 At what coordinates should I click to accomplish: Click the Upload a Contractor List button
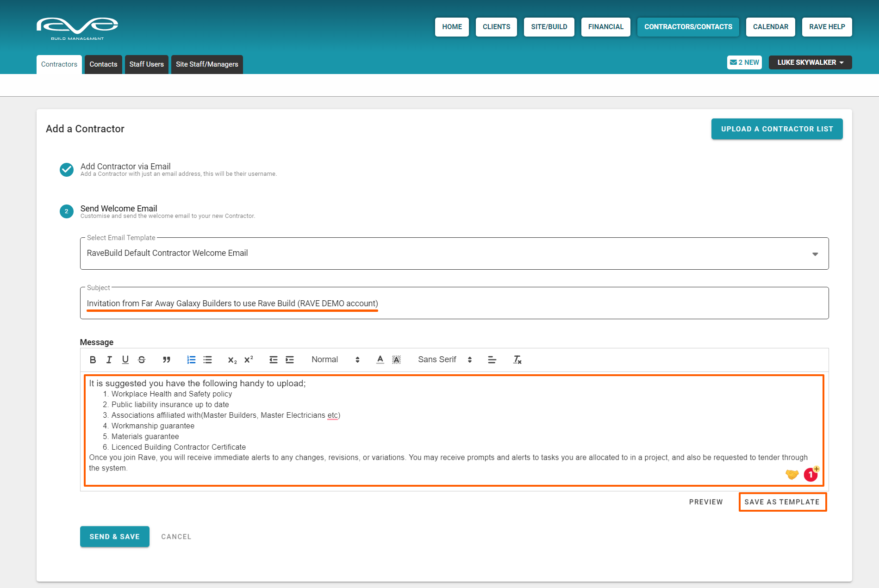coord(777,129)
